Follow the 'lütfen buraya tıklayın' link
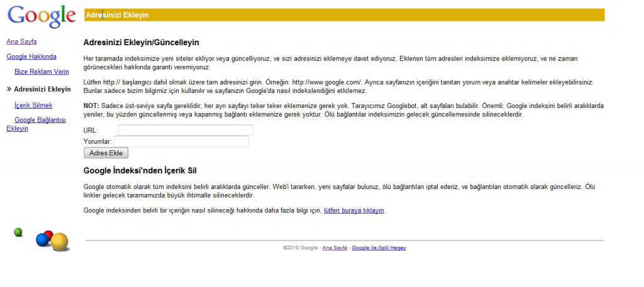This screenshot has height=287, width=644. coord(354,211)
